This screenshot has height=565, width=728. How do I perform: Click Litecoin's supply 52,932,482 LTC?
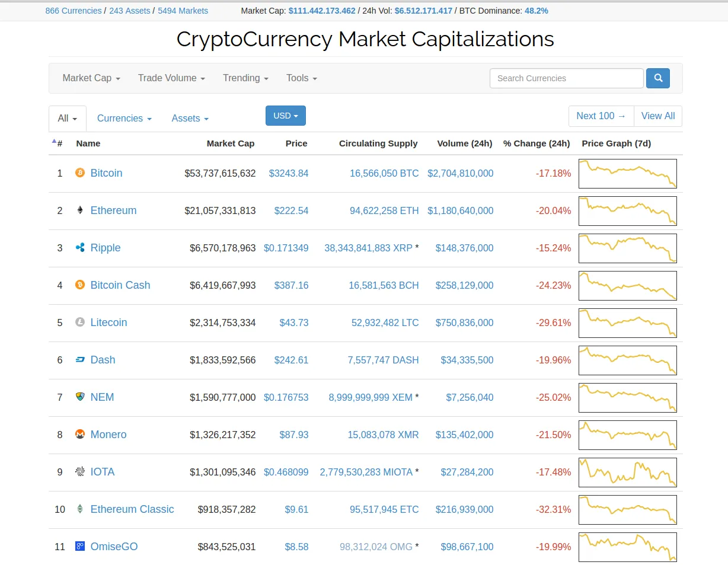point(385,323)
